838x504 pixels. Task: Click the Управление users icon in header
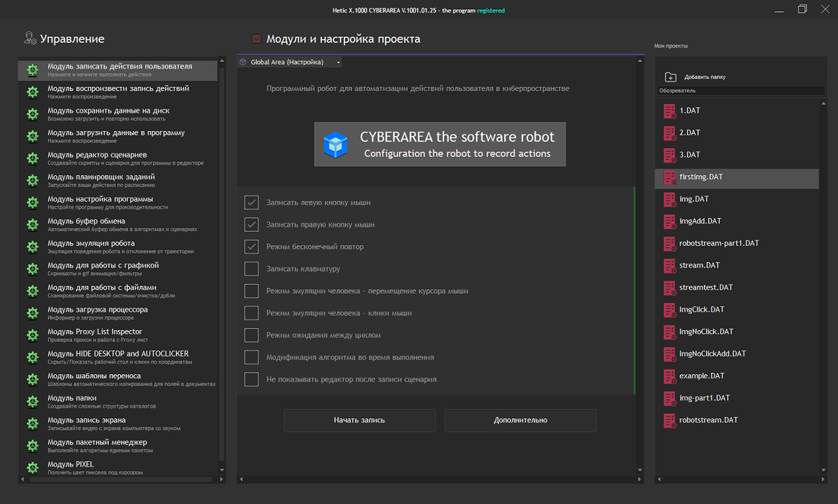click(x=30, y=38)
